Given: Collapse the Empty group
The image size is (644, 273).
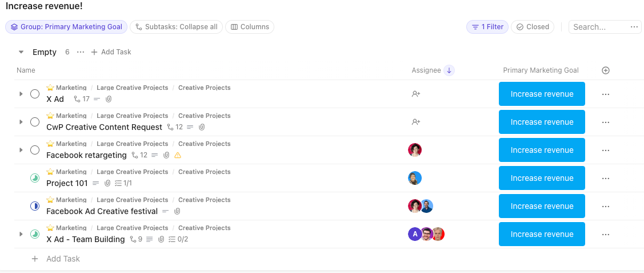Looking at the screenshot, I should click(x=21, y=52).
